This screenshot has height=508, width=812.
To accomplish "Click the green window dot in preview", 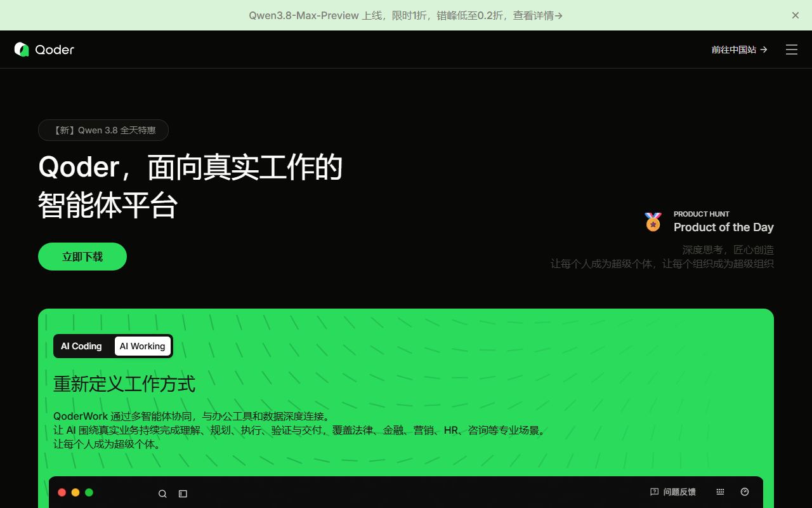I will [89, 492].
